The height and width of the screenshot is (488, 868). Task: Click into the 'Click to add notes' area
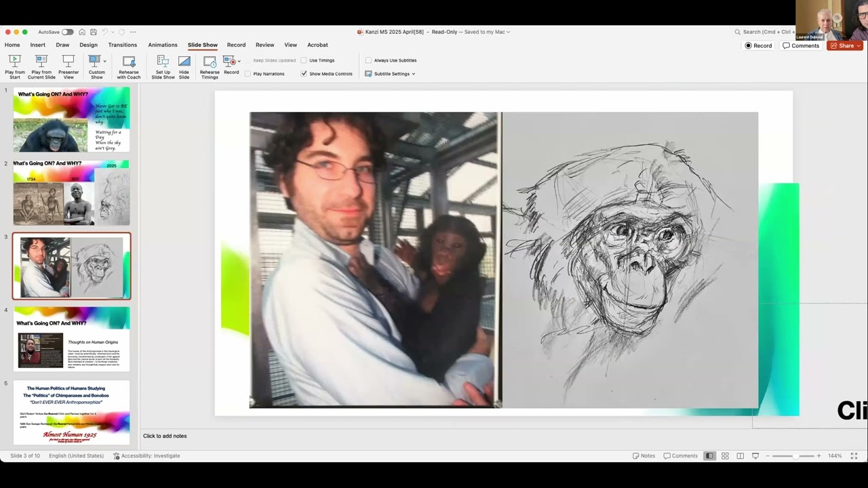(x=165, y=436)
